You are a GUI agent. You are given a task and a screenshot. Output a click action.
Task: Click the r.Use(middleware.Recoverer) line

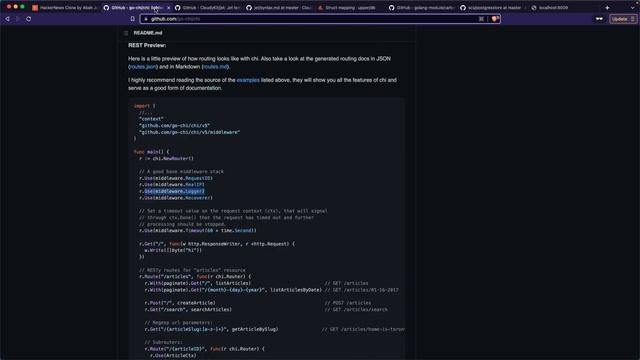tap(176, 198)
